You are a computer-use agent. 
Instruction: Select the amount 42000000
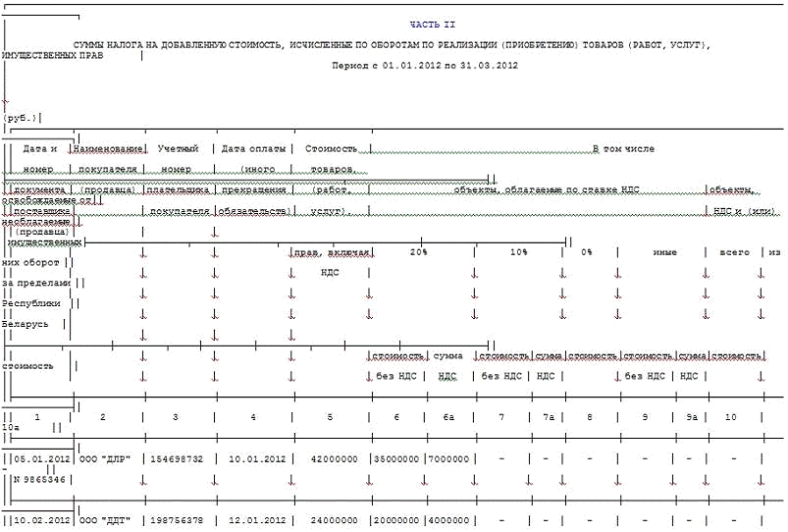[335, 459]
